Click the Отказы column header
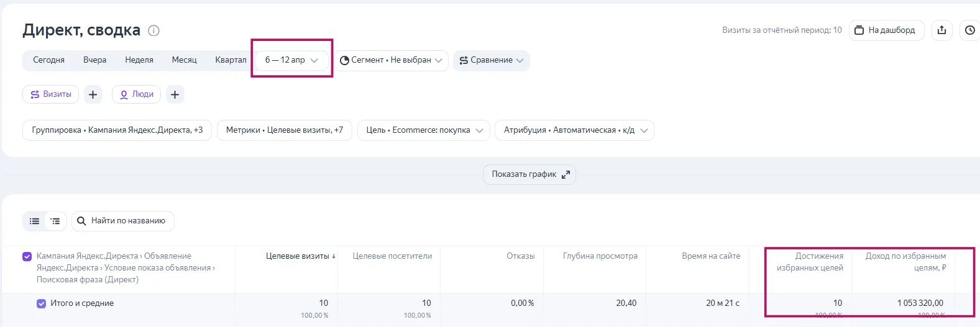 coord(521,256)
